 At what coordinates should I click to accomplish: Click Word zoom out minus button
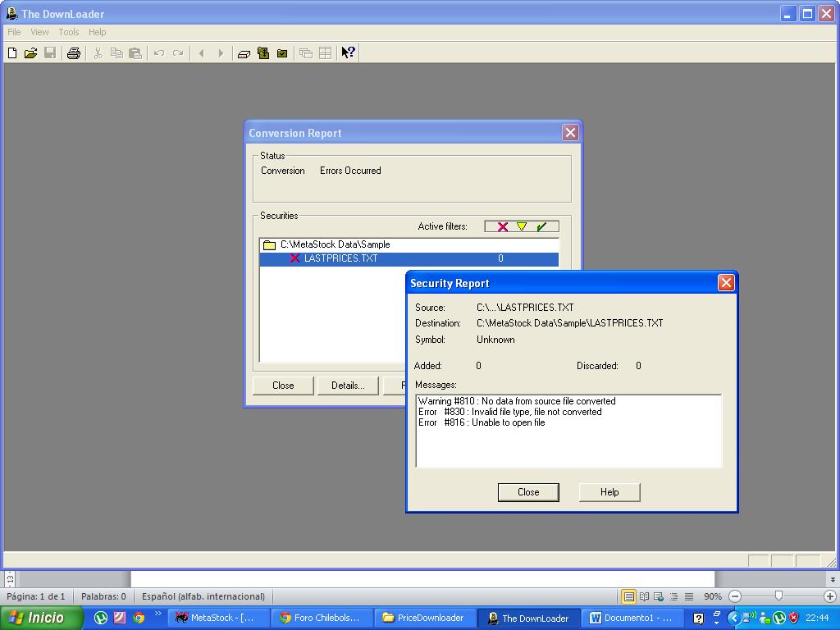pos(735,596)
